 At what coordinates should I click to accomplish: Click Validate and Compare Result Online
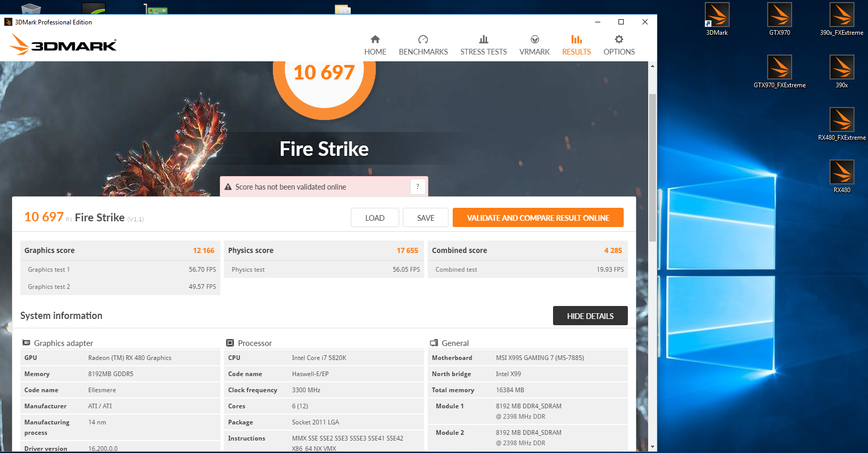(538, 218)
